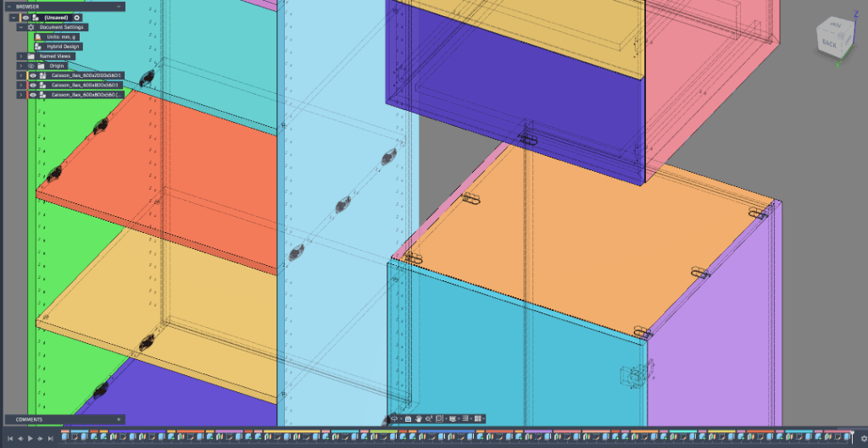Click the truncated Caisson_Bas_600x800x560 (… icon
The height and width of the screenshot is (448, 868).
(x=42, y=95)
